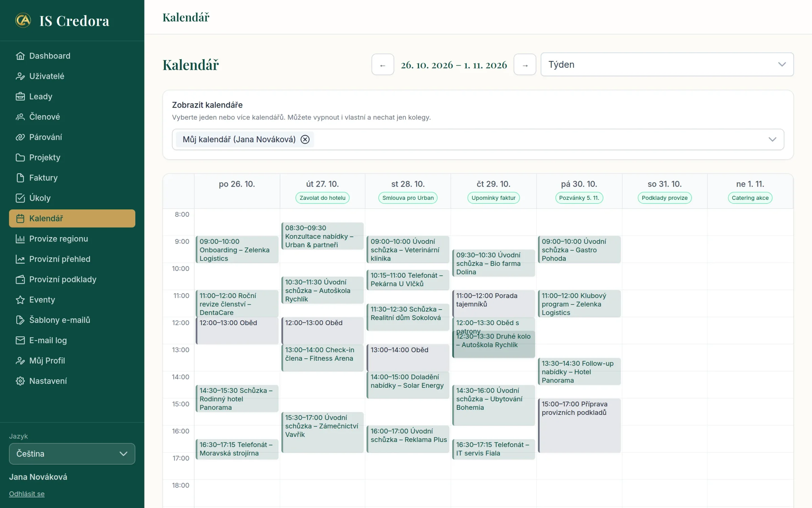Click the Odhlásit se link
This screenshot has width=812, height=508.
coord(27,494)
